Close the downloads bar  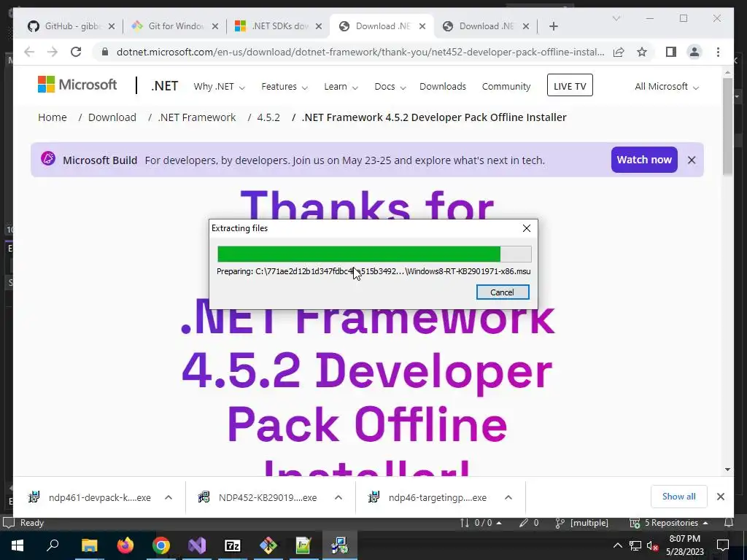[x=720, y=497]
